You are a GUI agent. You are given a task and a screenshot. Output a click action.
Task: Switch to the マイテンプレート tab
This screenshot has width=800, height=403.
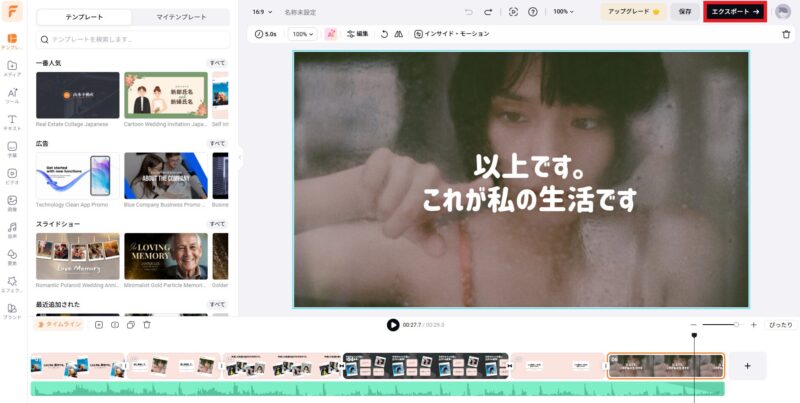pos(180,18)
